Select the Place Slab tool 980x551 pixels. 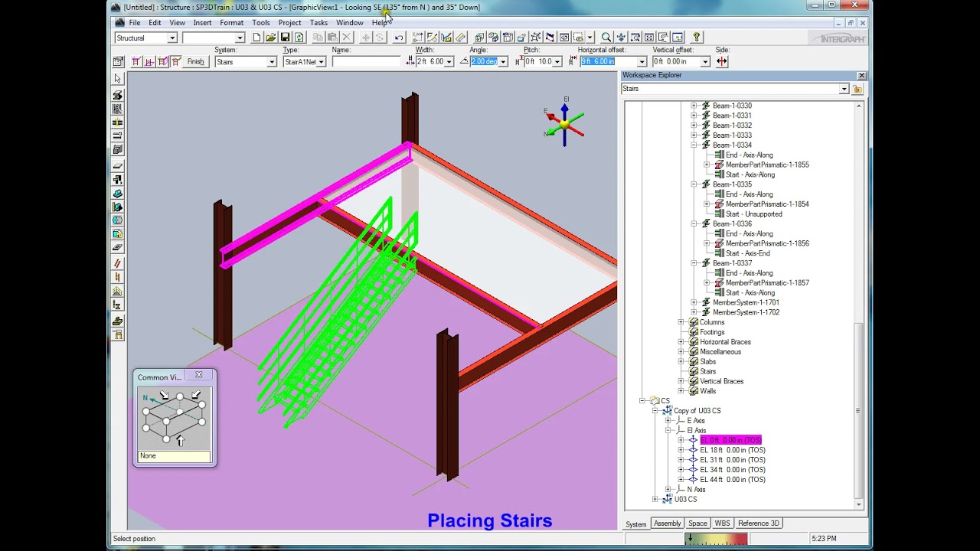(x=117, y=165)
